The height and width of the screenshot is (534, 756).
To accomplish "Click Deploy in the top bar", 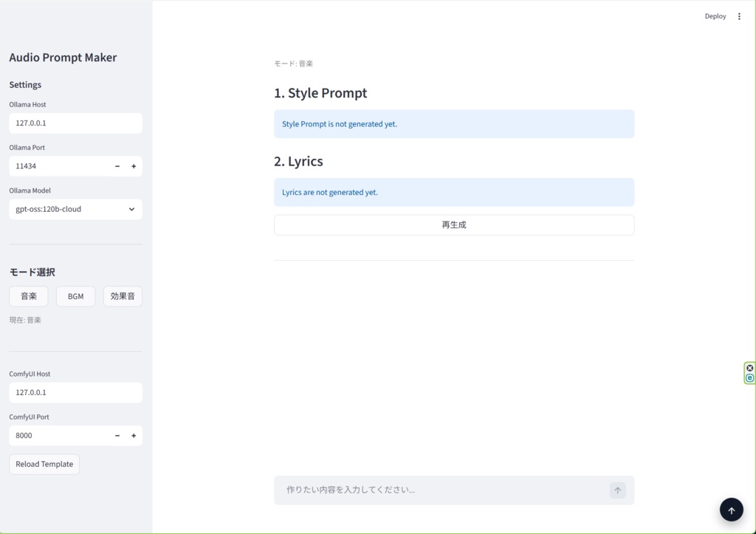I will [x=715, y=16].
